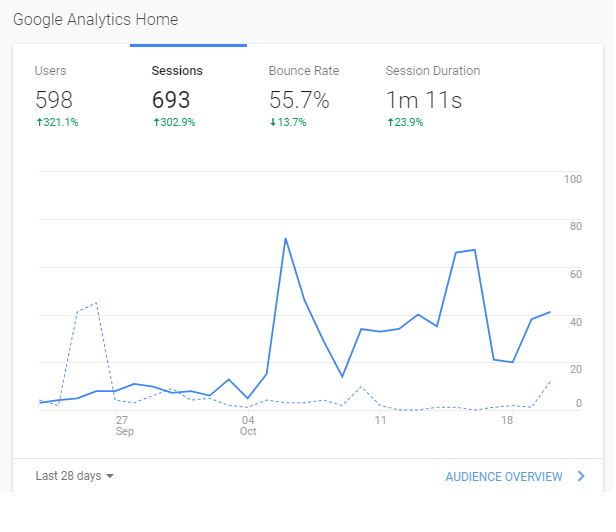Screen dimensions: 616x532
Task: Click the Google Analytics Home heading
Action: pos(95,20)
